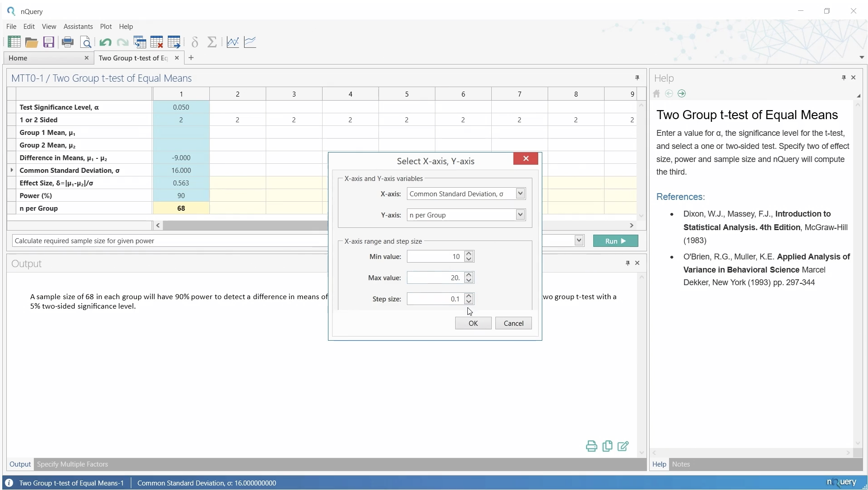Image resolution: width=868 pixels, height=490 pixels.
Task: Copy output using the duplicate pages icon
Action: 607,446
